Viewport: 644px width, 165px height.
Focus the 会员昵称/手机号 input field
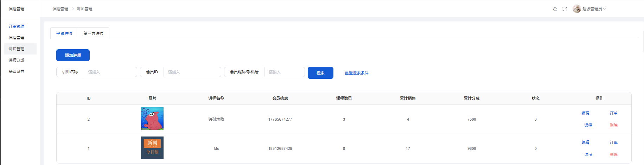tap(284, 72)
